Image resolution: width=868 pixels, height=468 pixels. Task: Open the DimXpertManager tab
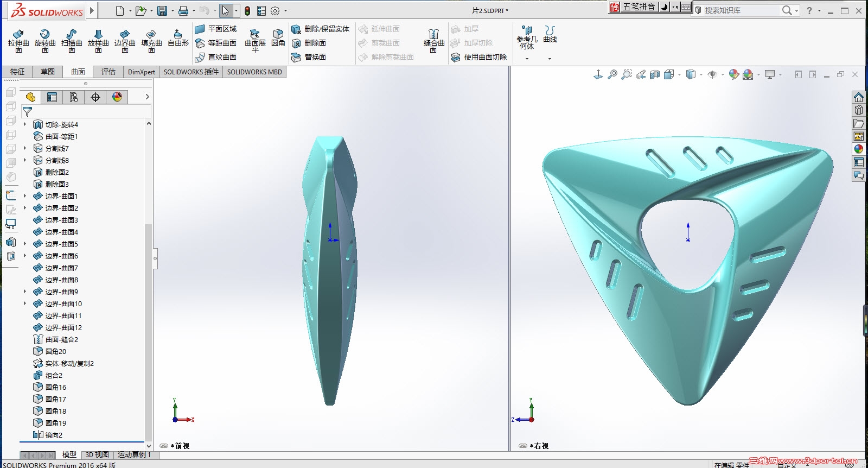95,97
